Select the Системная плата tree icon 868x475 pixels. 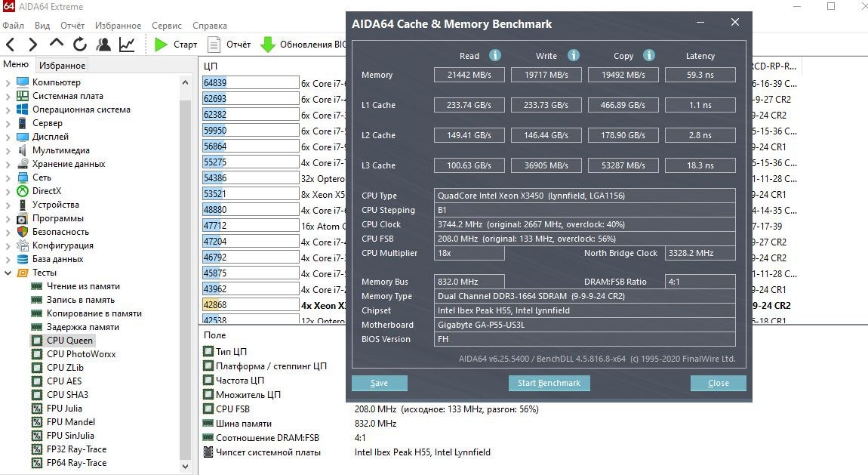[23, 96]
